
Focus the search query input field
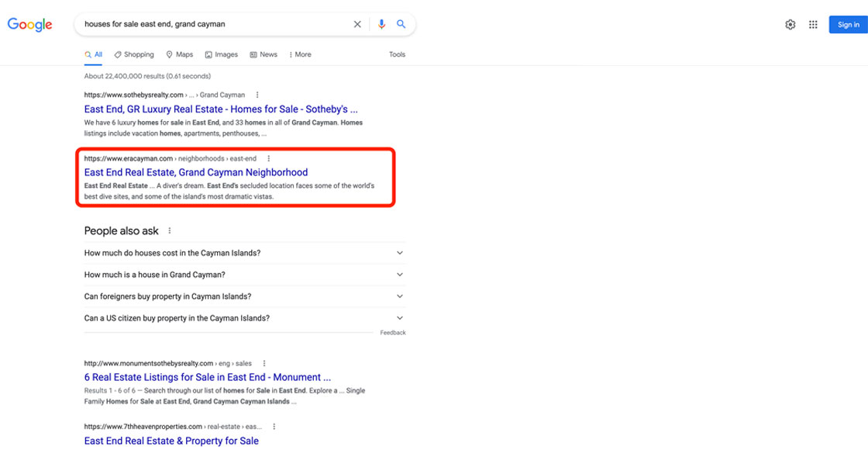coord(216,24)
